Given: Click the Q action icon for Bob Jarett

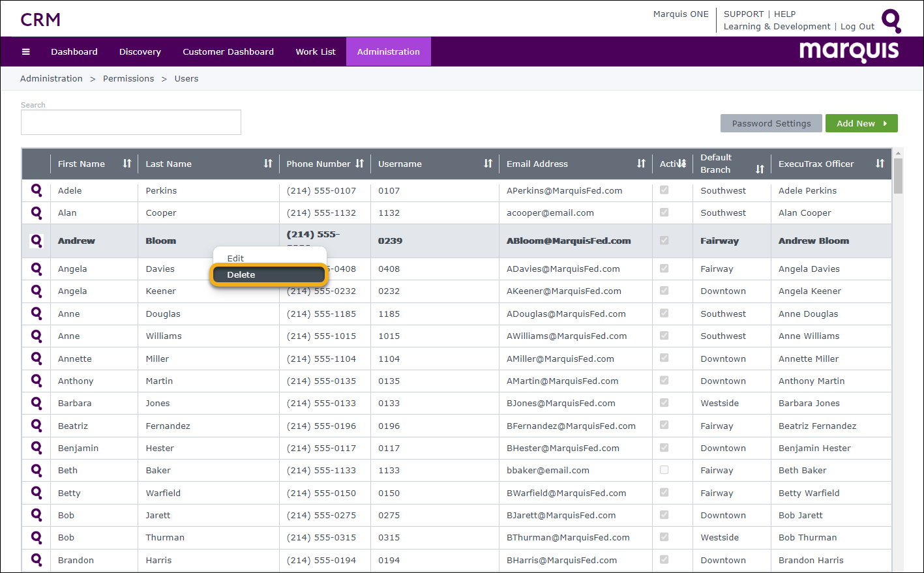Looking at the screenshot, I should pos(37,515).
